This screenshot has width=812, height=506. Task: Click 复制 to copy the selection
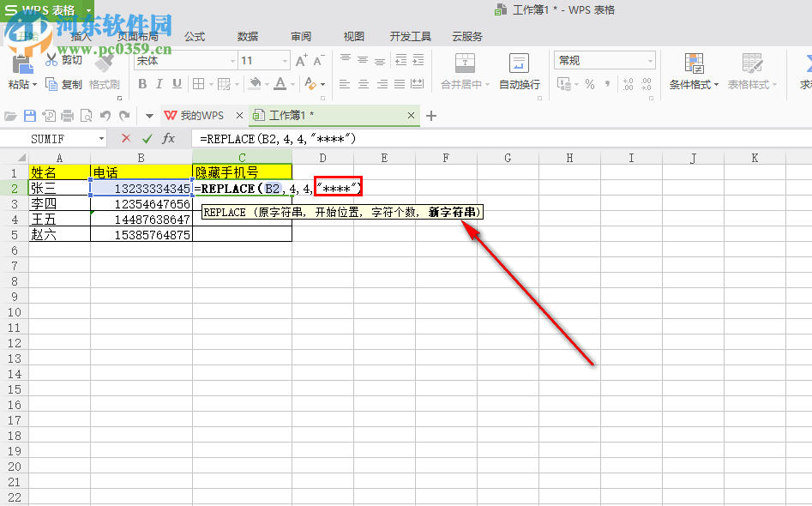pos(73,84)
